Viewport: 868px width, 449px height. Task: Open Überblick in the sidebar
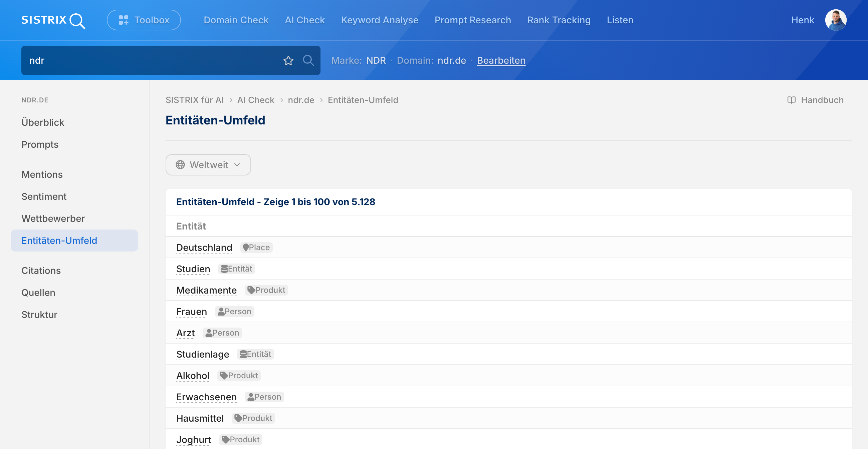click(43, 122)
